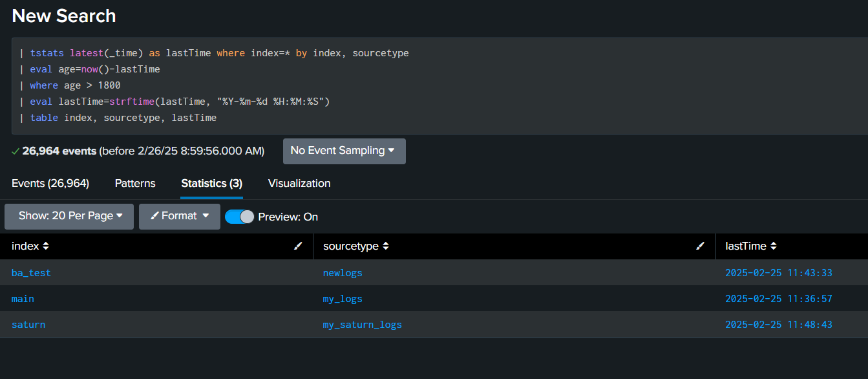Click the ba_test index value
Image resolution: width=868 pixels, height=379 pixels.
(x=31, y=273)
